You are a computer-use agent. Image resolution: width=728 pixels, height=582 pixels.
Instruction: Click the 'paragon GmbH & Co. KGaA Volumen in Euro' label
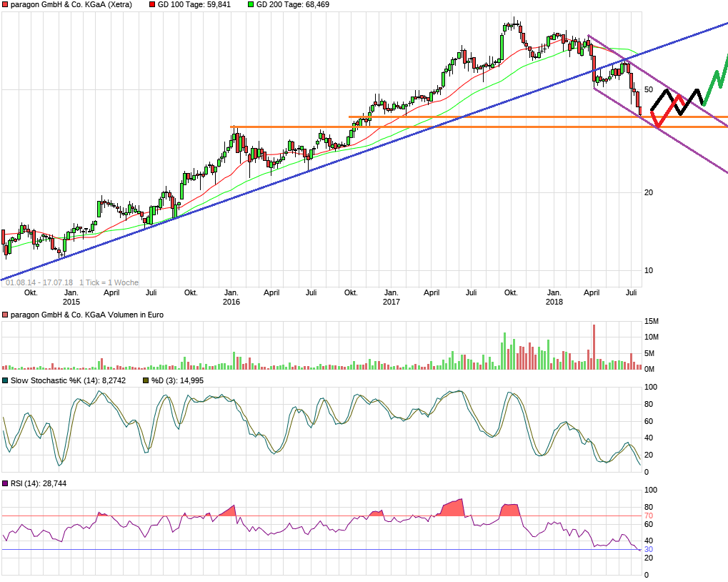(x=87, y=315)
